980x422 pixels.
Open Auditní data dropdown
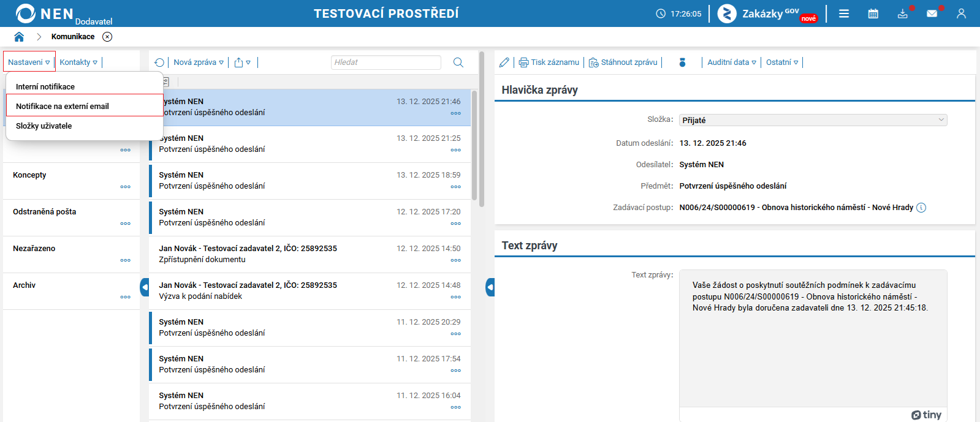732,62
